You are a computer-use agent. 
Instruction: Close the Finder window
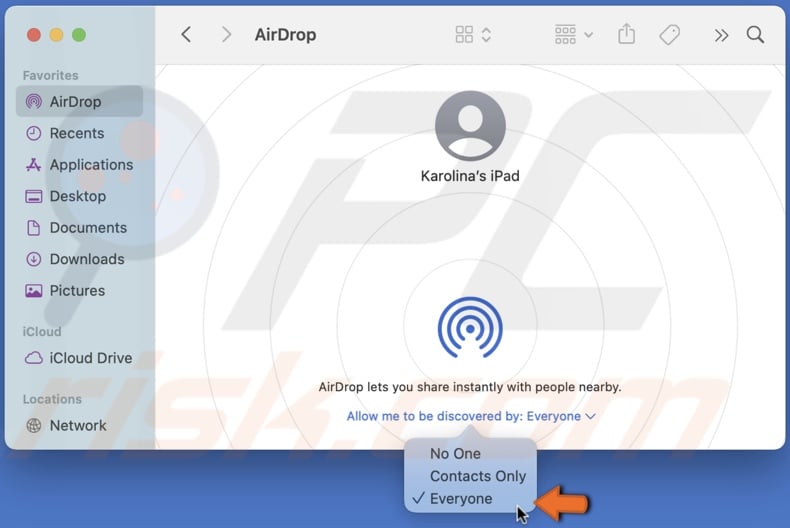click(x=34, y=35)
